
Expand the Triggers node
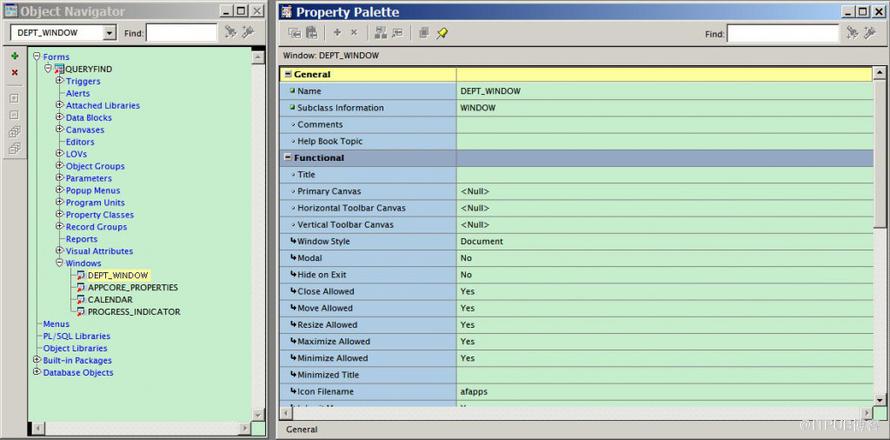(x=60, y=81)
